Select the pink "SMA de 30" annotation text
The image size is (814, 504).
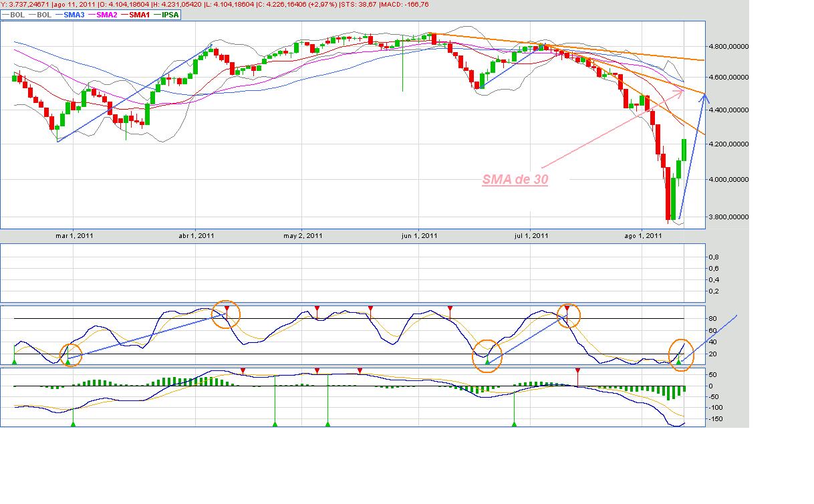(515, 179)
